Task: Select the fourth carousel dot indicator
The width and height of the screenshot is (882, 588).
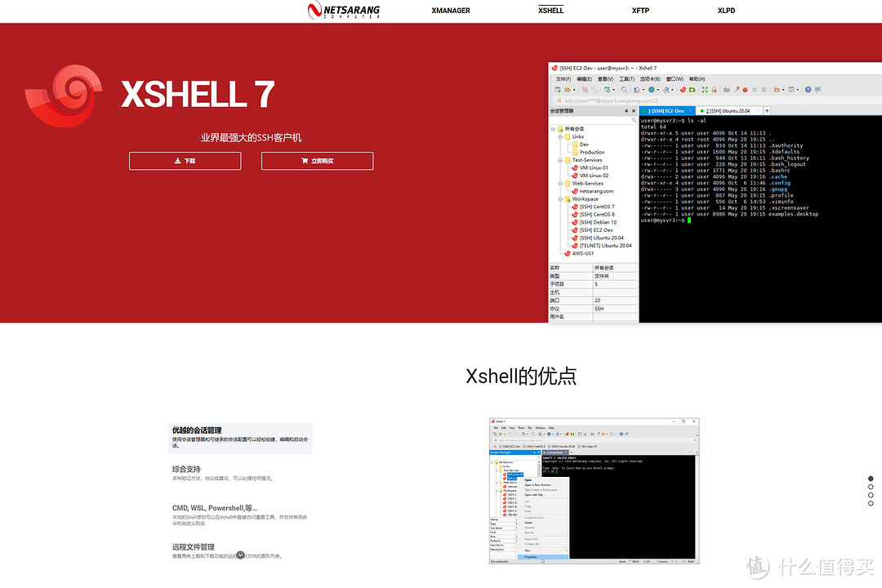Action: point(871,504)
